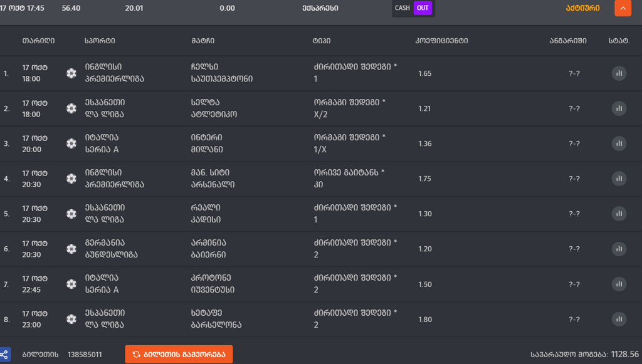
Task: Click football icon in ინტერი row
Action: click(x=71, y=143)
